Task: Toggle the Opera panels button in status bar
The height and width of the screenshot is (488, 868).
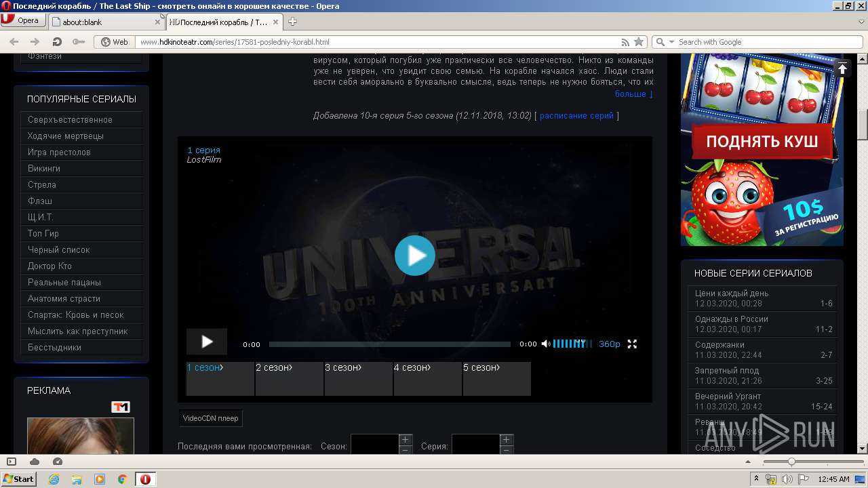Action: click(x=12, y=462)
